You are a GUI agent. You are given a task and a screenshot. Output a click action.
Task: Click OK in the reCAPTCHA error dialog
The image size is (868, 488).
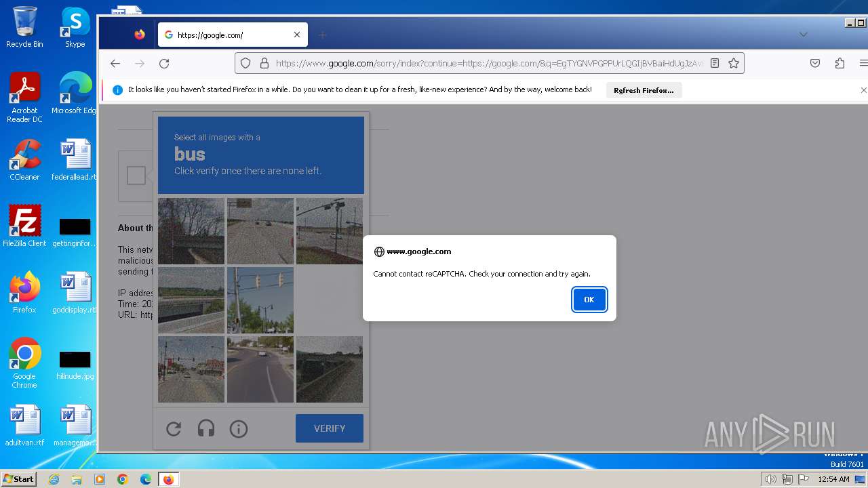[589, 300]
